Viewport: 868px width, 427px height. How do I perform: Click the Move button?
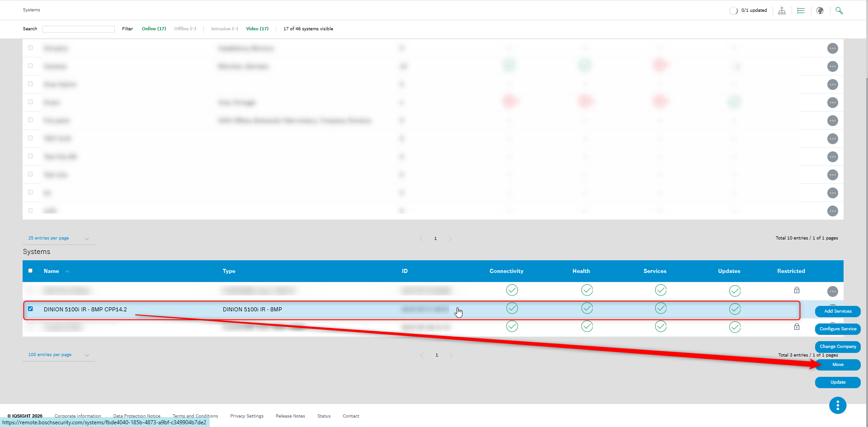(838, 365)
